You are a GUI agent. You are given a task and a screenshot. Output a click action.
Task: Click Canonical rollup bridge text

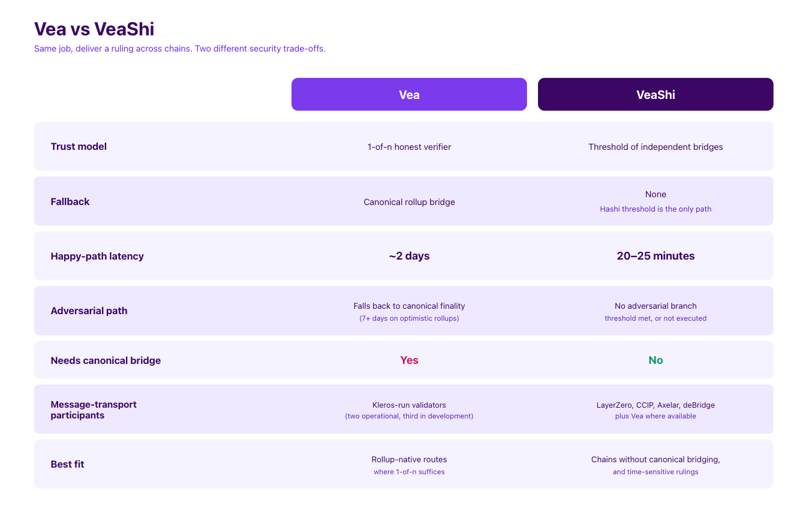(x=409, y=202)
